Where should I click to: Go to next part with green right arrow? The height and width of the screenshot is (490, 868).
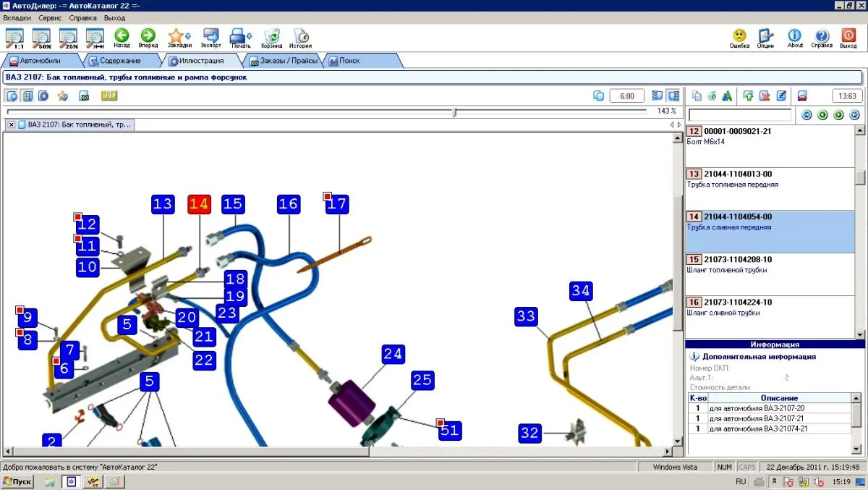[838, 115]
